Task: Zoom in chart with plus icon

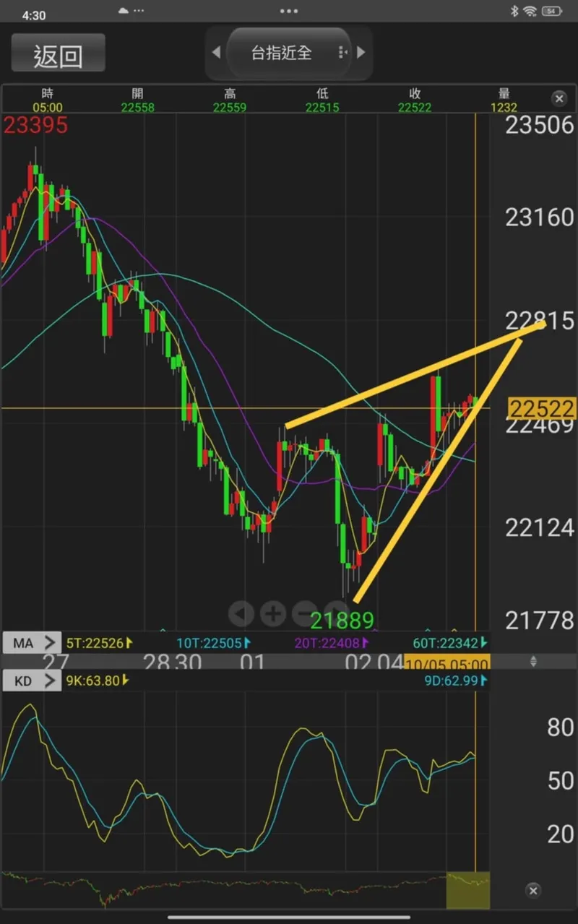Action: pyautogui.click(x=272, y=614)
